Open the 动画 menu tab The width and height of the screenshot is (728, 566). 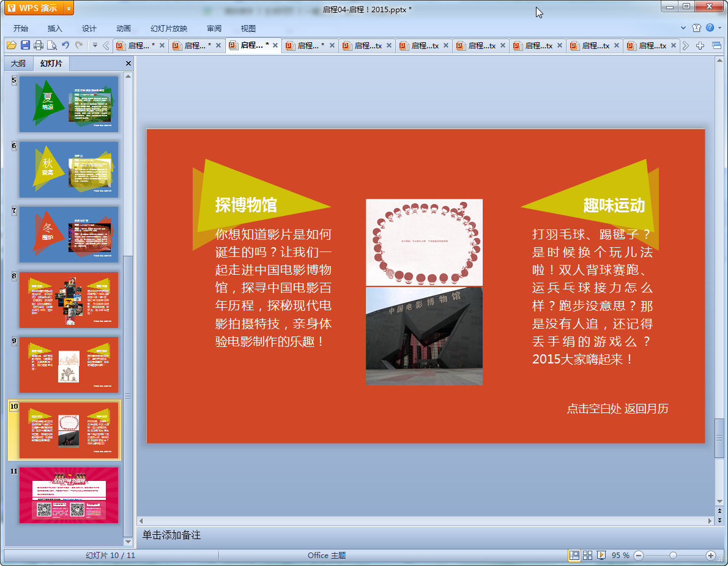(x=124, y=28)
